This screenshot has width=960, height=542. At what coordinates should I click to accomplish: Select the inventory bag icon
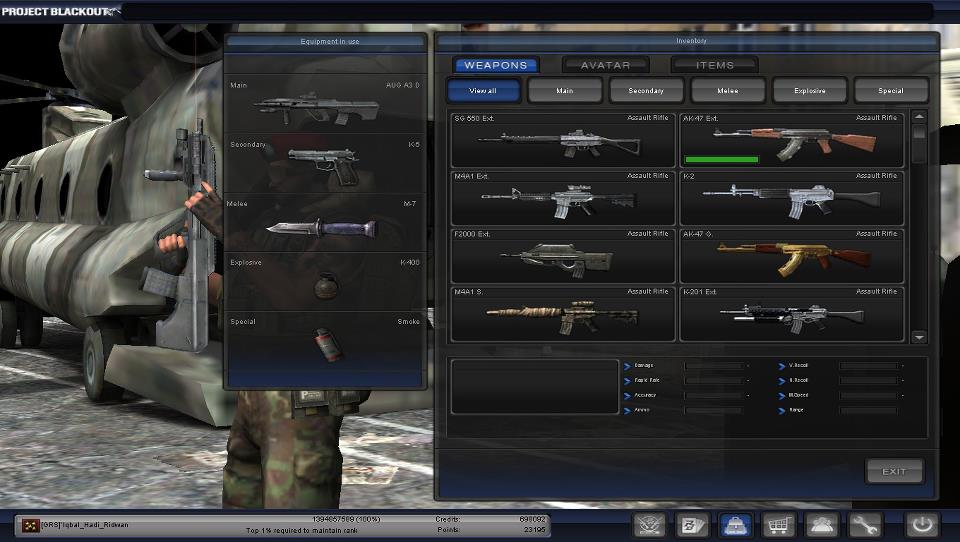click(735, 525)
